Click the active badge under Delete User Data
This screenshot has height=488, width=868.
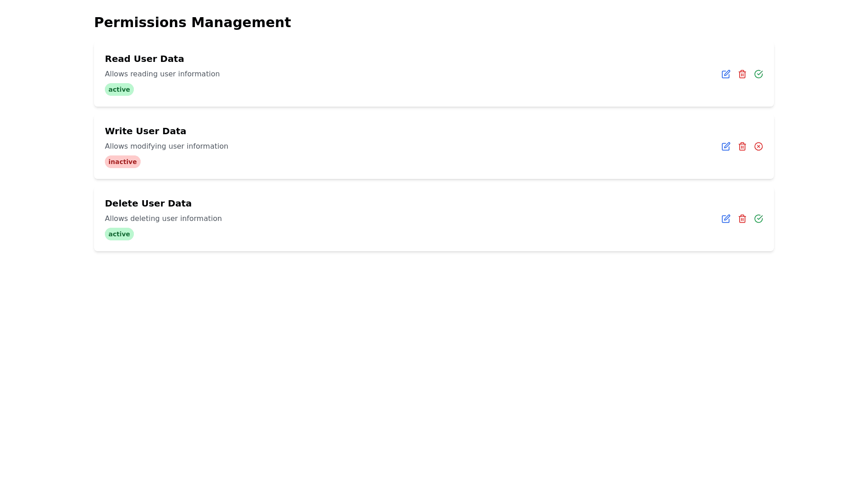[119, 234]
